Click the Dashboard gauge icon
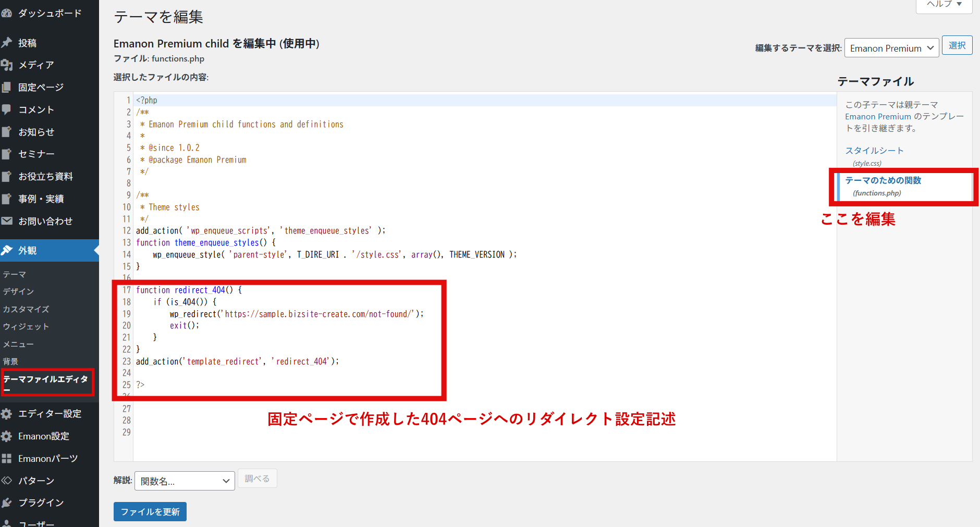 point(7,13)
